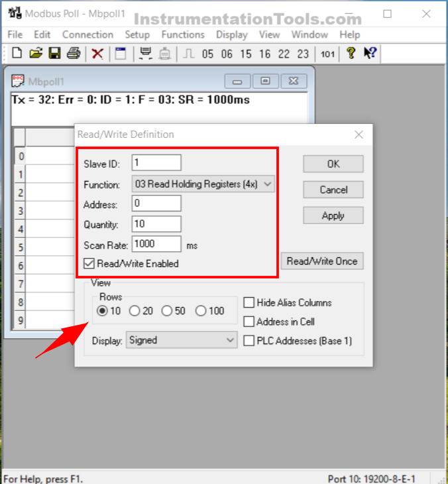The height and width of the screenshot is (484, 448).
Task: Click the Disconnect toolbar icon
Action: 164,54
